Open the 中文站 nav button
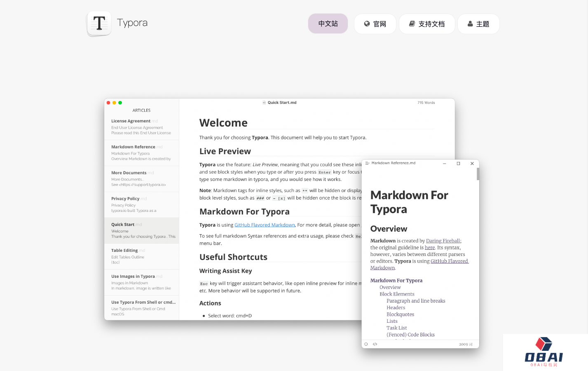 point(328,24)
